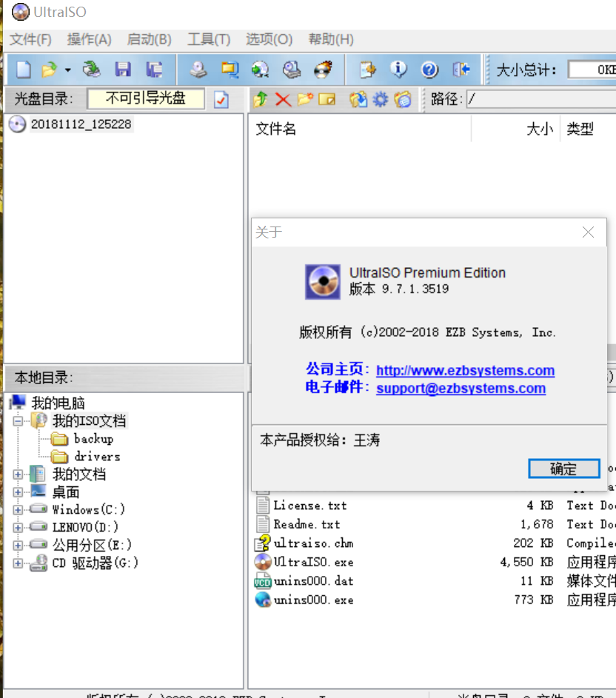Viewport: 616px width, 698px height.
Task: Click the Rename icon in disc toolbar
Action: pos(327,99)
